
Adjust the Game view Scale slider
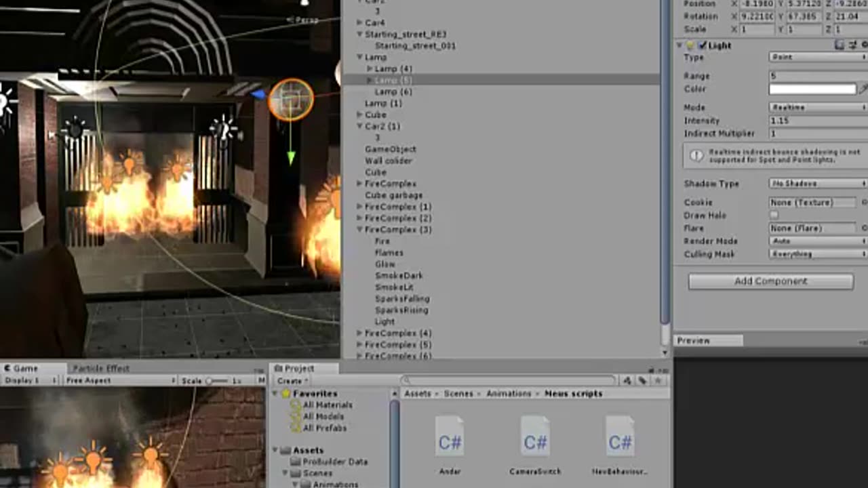point(217,381)
